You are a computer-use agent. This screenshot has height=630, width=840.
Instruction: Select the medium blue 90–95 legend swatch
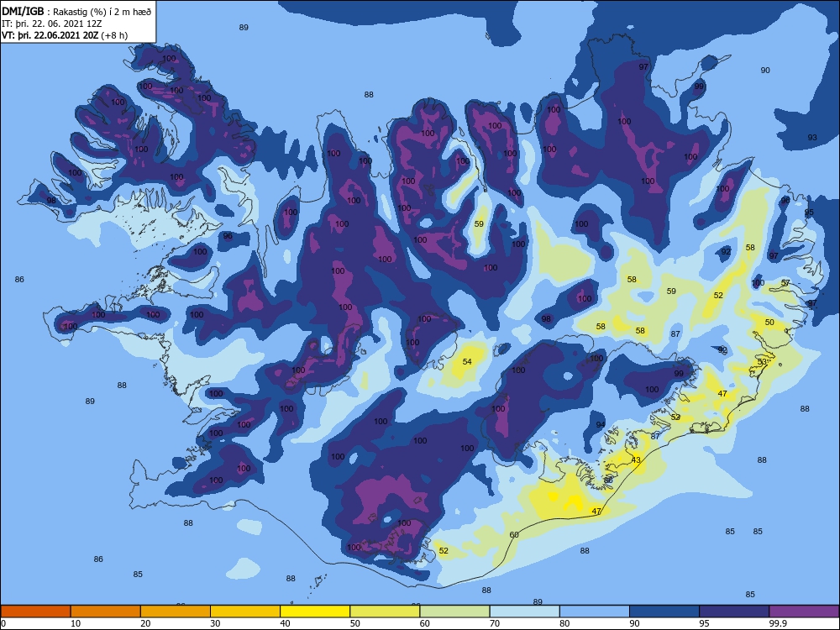pos(664,612)
